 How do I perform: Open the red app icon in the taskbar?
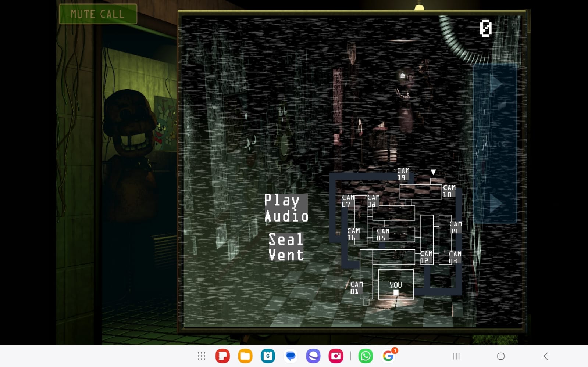click(x=222, y=356)
